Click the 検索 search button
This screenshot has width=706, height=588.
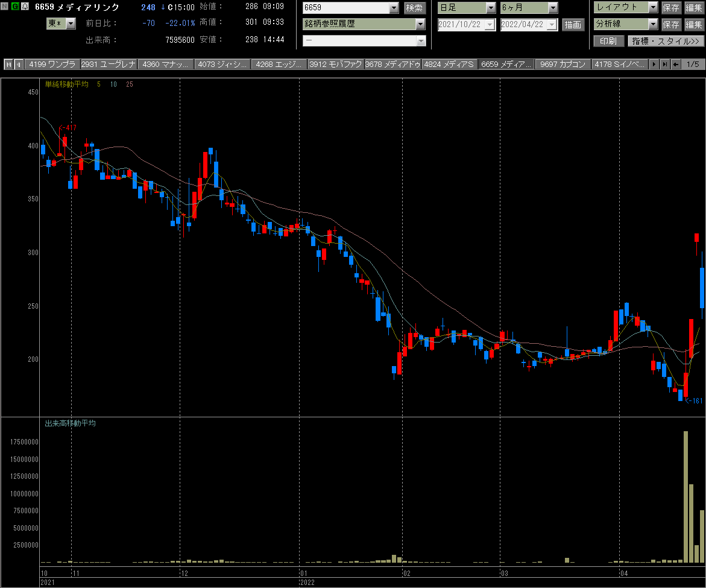(x=414, y=8)
